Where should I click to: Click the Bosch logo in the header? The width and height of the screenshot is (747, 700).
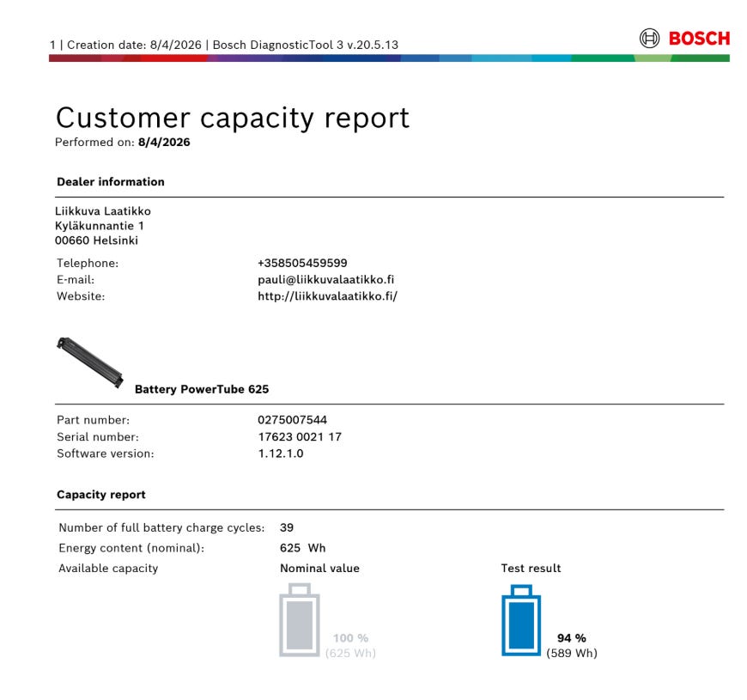pos(684,38)
